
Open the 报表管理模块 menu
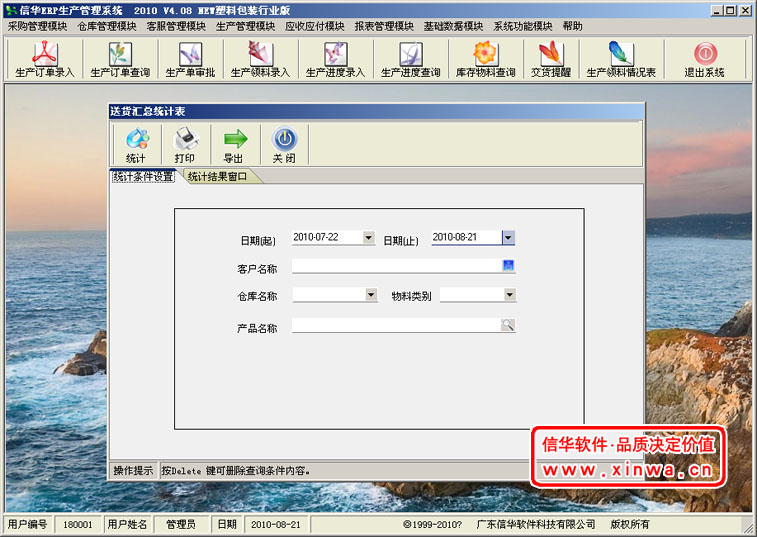click(384, 26)
